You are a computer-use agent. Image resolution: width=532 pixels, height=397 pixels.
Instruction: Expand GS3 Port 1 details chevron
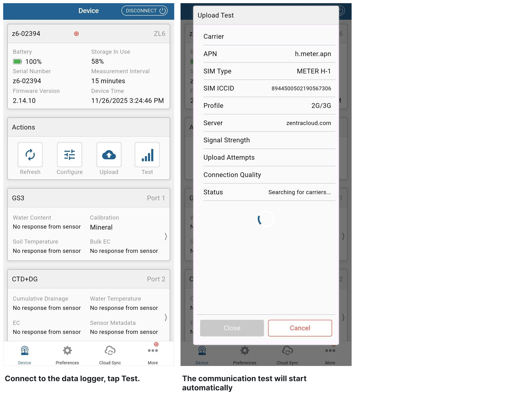(166, 237)
